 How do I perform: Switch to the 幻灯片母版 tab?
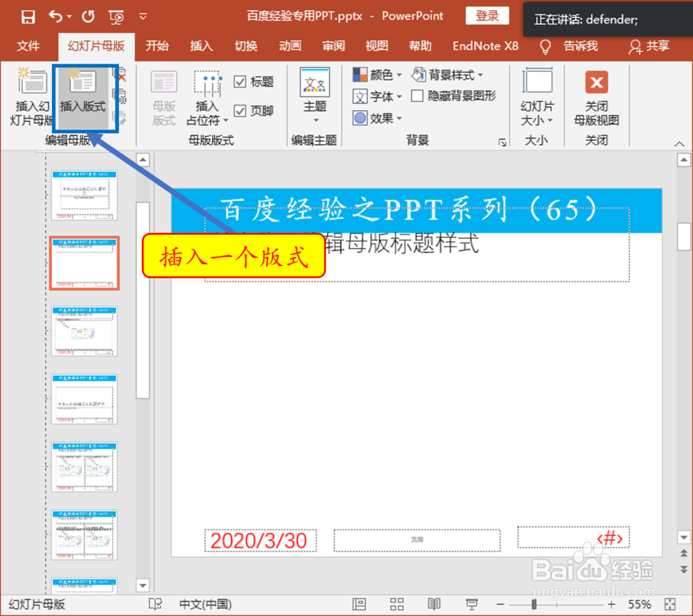click(96, 46)
